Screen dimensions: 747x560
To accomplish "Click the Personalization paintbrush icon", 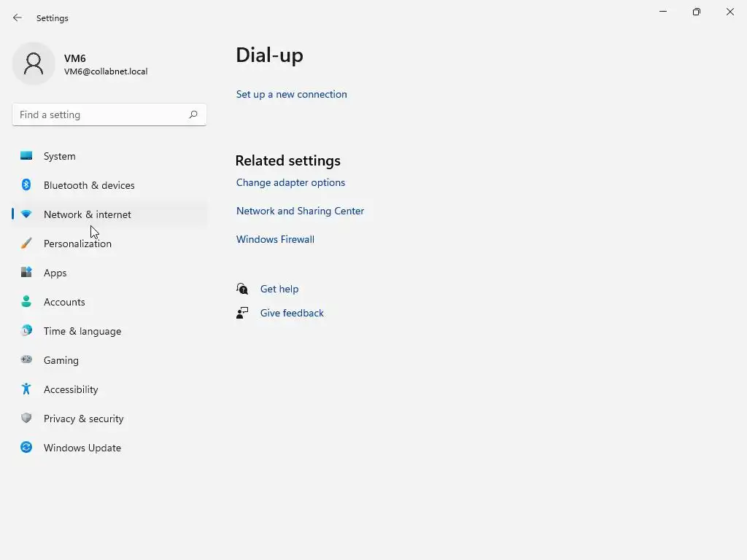I will point(26,244).
